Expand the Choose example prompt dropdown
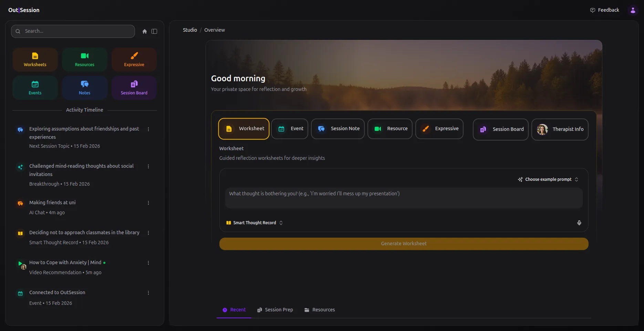The image size is (644, 331). [548, 179]
